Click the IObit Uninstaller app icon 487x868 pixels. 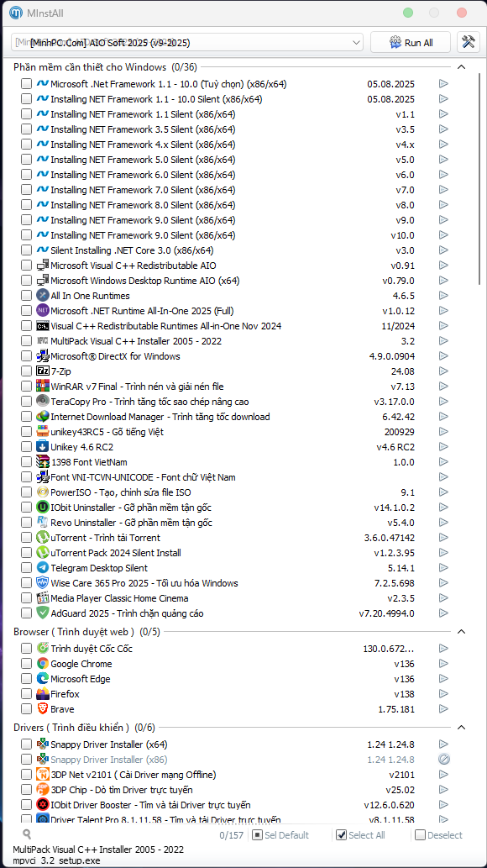click(x=43, y=507)
